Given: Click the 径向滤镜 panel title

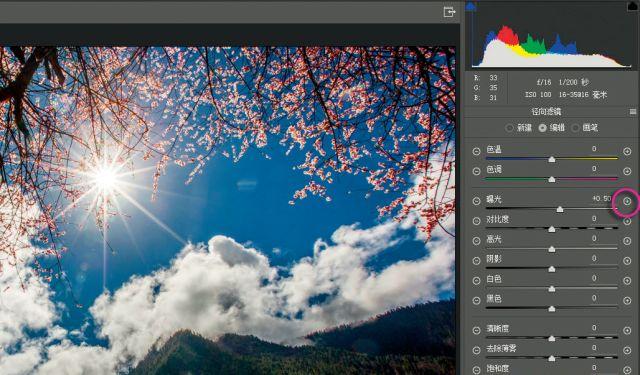Looking at the screenshot, I should 546,112.
